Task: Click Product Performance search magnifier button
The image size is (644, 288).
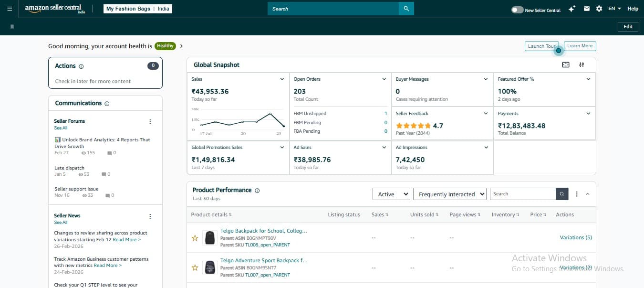Action: 562,194
